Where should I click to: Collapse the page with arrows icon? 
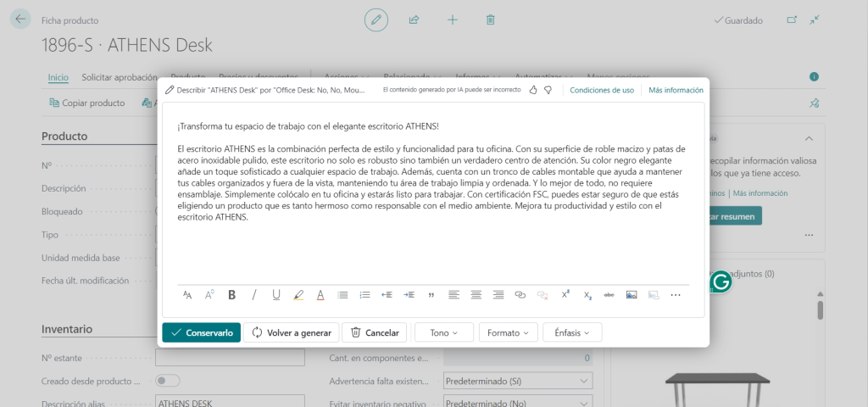815,20
